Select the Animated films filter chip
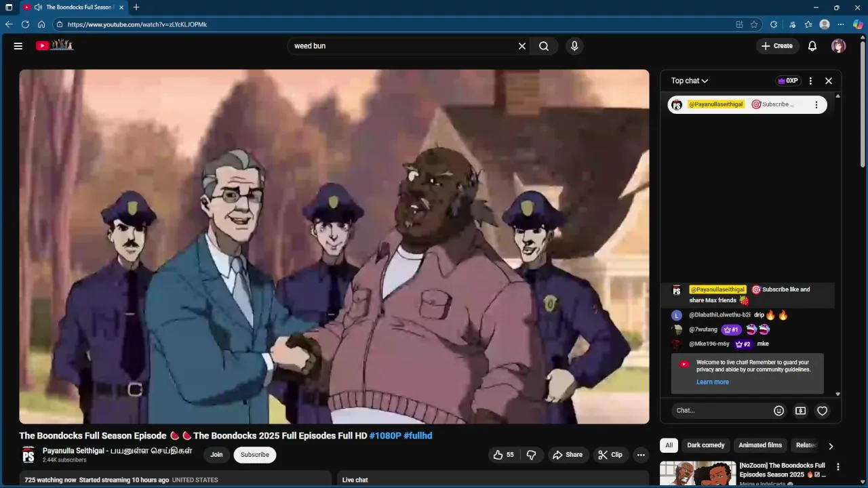Image resolution: width=868 pixels, height=488 pixels. tap(760, 445)
